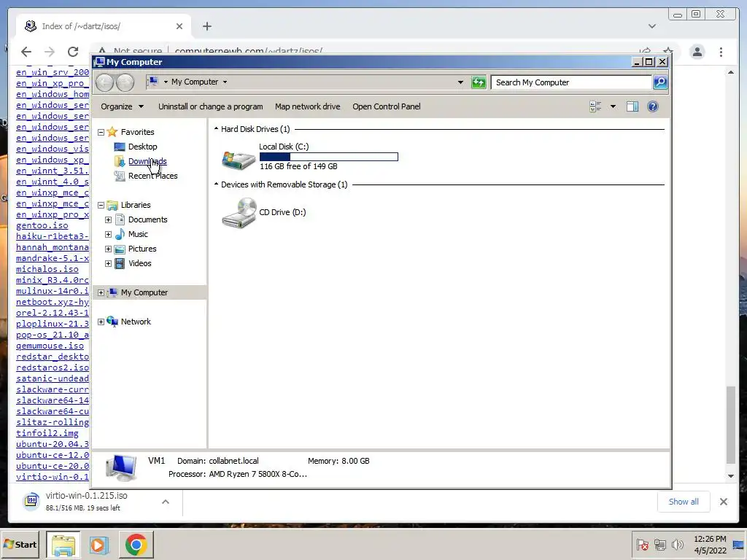Click Map network drive

(307, 106)
